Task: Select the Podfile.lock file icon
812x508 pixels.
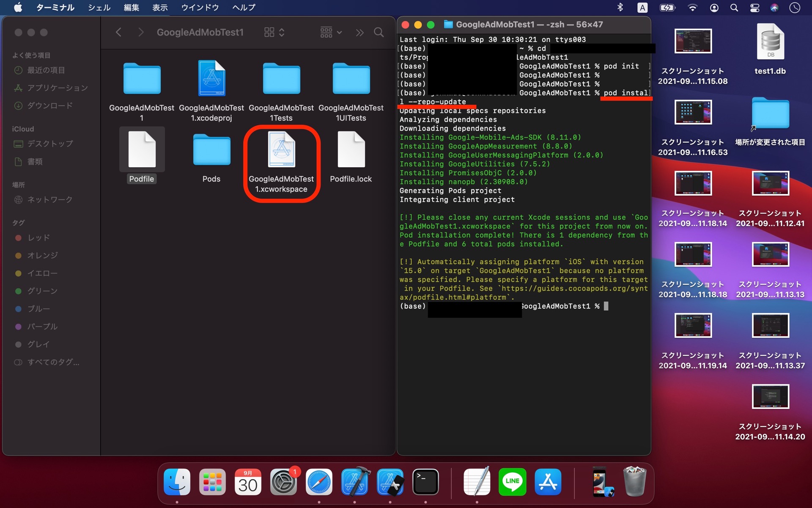Action: tap(351, 150)
